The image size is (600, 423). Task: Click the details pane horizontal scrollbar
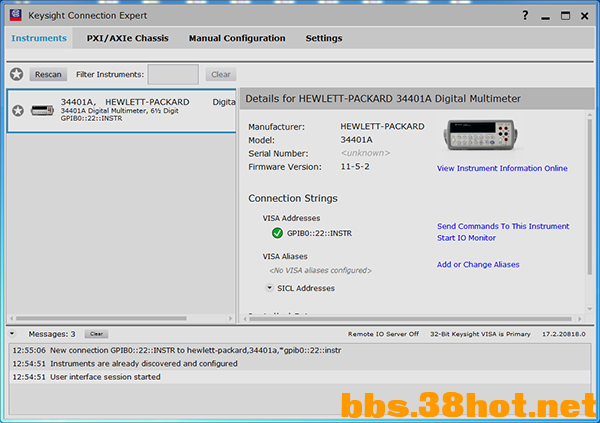[x=410, y=318]
